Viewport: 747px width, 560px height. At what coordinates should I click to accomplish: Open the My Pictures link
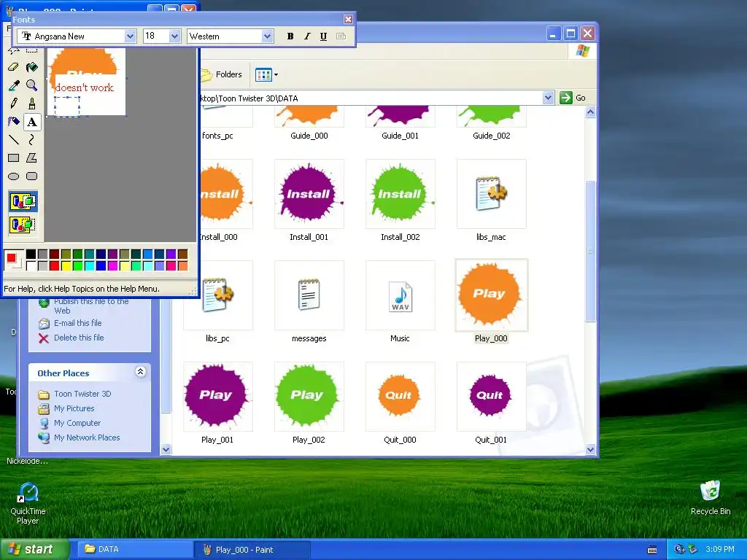[74, 408]
